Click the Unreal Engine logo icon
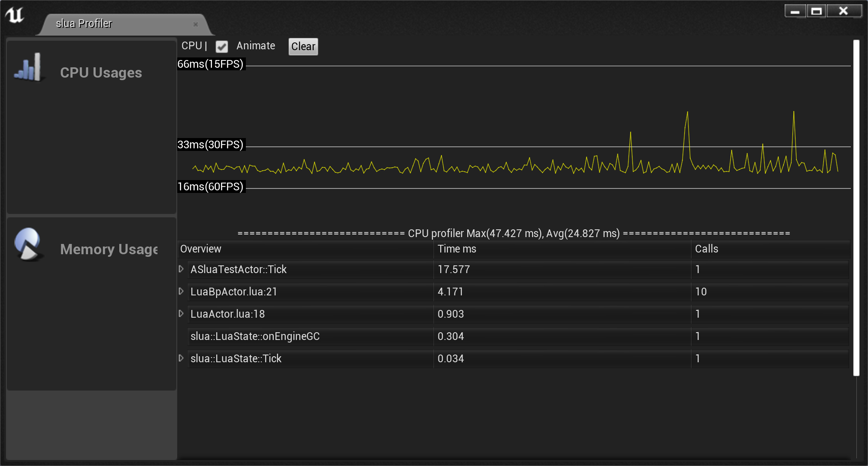868x466 pixels. [15, 15]
